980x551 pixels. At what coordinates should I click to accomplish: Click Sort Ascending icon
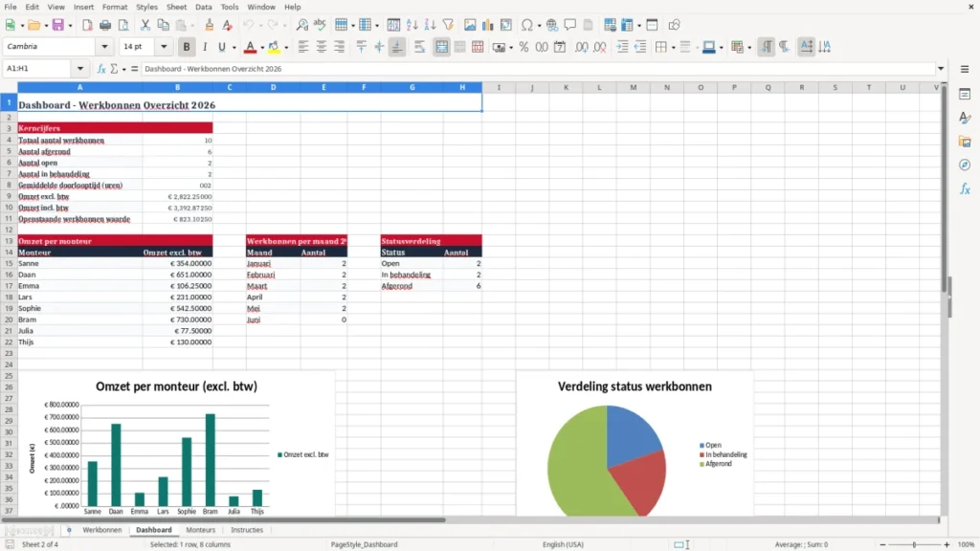[412, 25]
